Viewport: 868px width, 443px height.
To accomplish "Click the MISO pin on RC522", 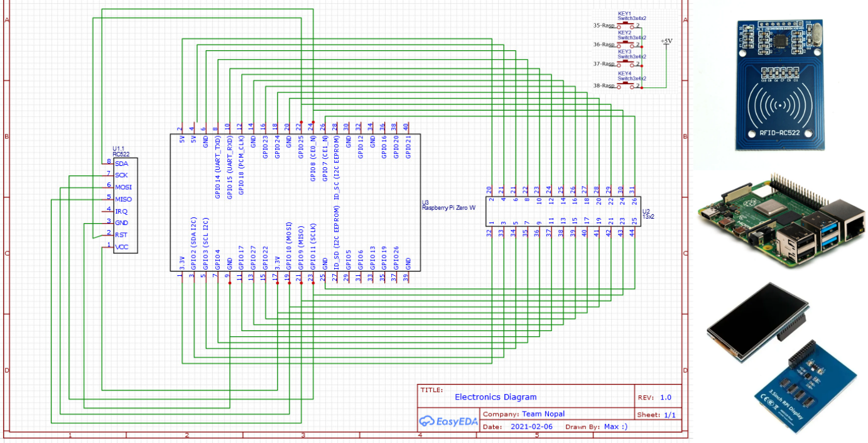I will 123,199.
